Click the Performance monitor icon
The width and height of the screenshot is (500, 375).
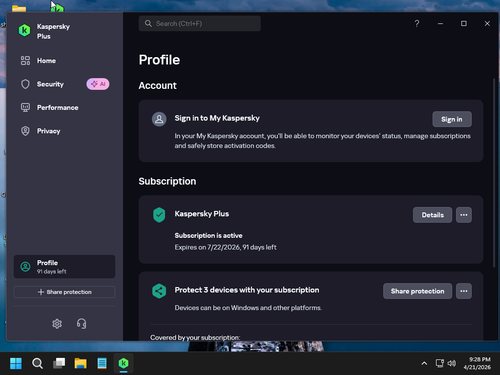coord(25,107)
